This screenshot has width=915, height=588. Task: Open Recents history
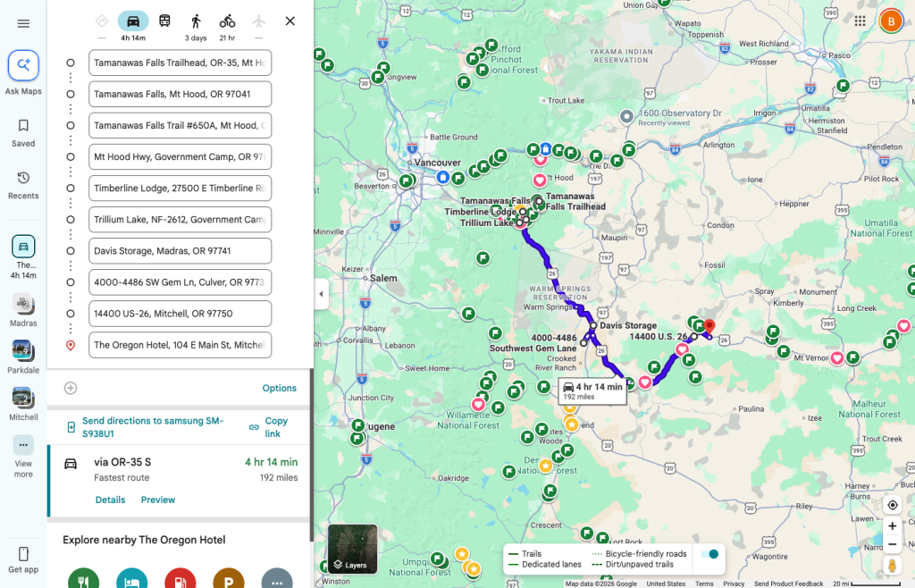click(23, 185)
